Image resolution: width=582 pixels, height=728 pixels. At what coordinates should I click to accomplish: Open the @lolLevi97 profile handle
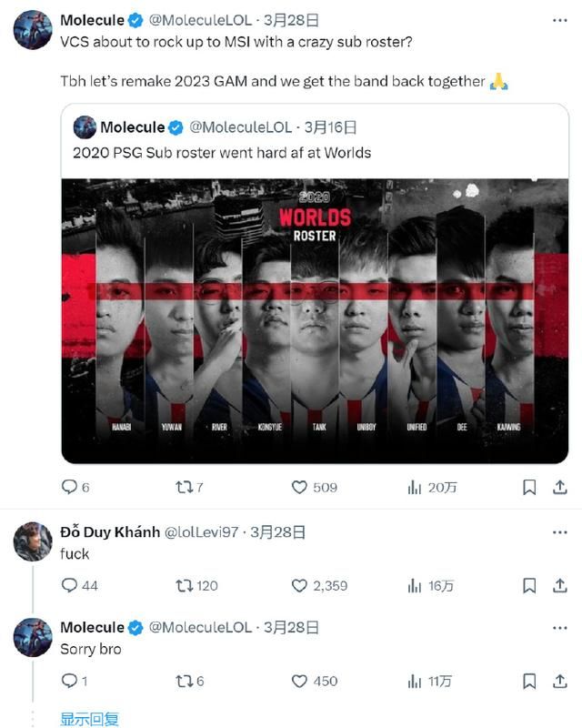click(202, 531)
